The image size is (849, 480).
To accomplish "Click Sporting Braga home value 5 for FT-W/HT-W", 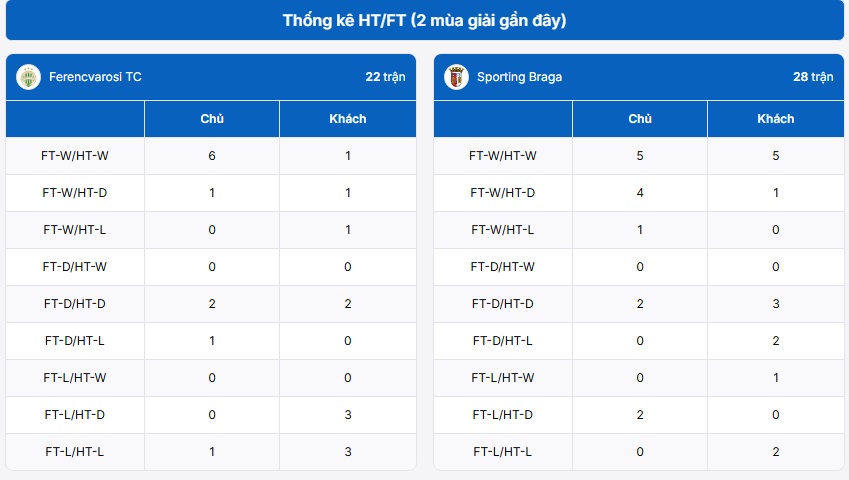I will [639, 156].
